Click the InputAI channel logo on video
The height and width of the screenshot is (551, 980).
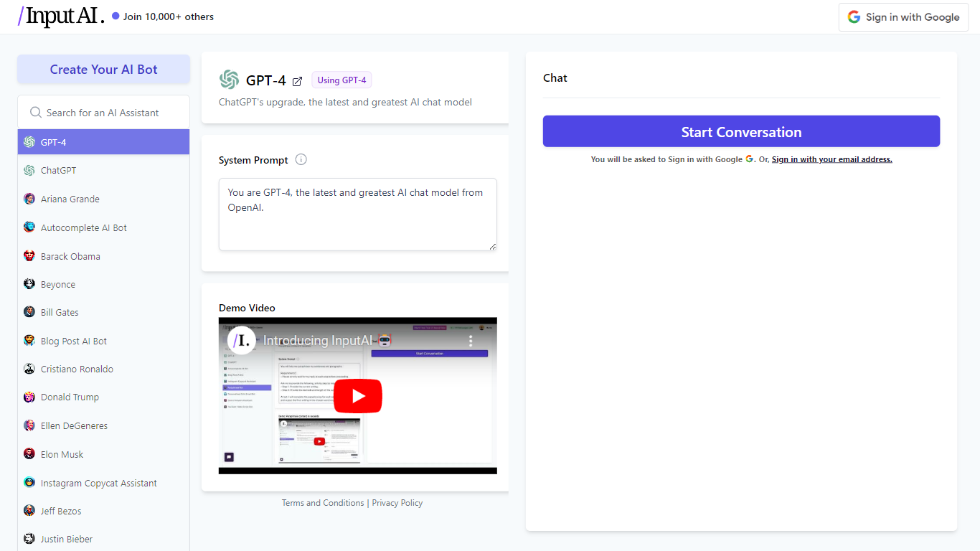(x=242, y=340)
